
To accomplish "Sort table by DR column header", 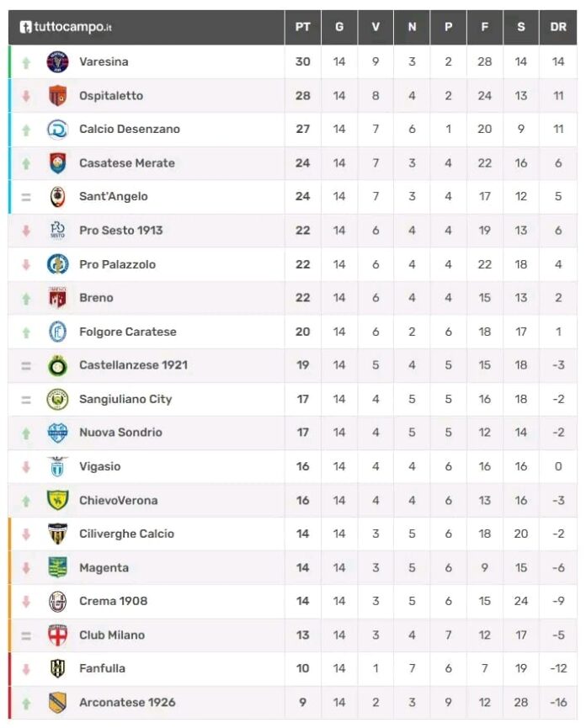I will 558,27.
